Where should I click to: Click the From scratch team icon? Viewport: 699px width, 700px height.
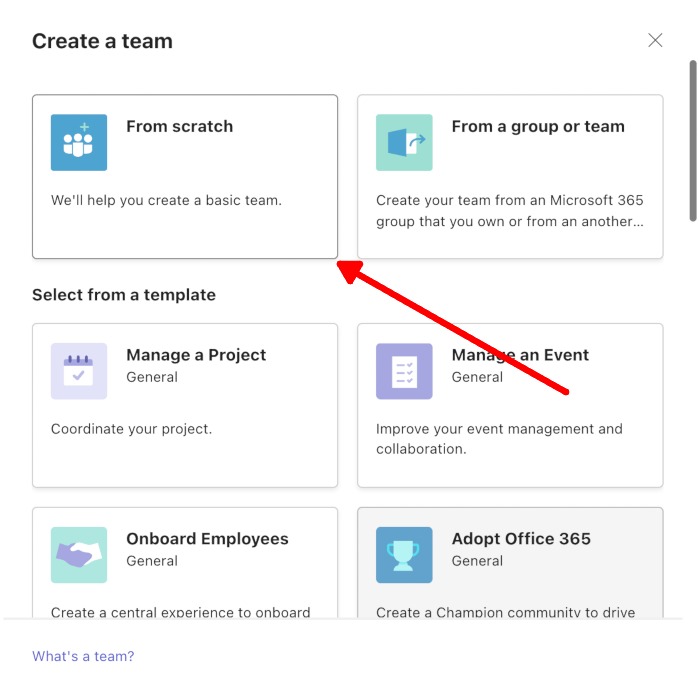79,142
